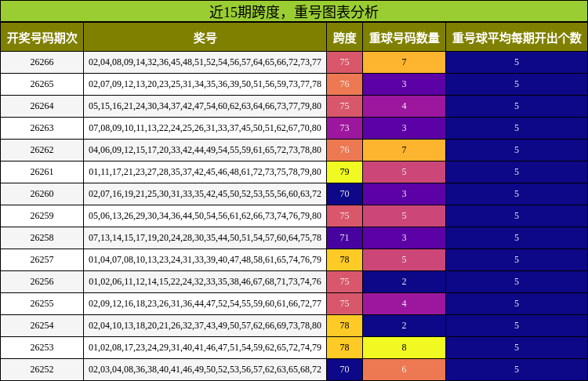588x381 pixels.
Task: Select the 奖号 column header
Action: [x=205, y=38]
